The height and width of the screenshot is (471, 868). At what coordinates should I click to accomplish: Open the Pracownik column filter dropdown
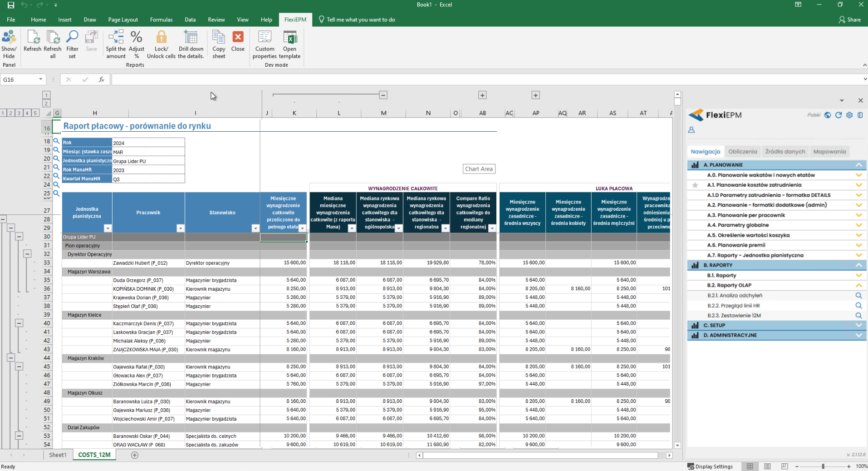[180, 228]
